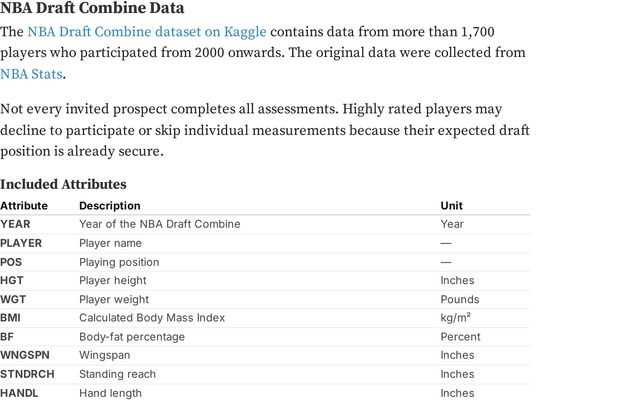This screenshot has width=640, height=400.
Task: Select the STNDRCH attribute cell
Action: [27, 374]
